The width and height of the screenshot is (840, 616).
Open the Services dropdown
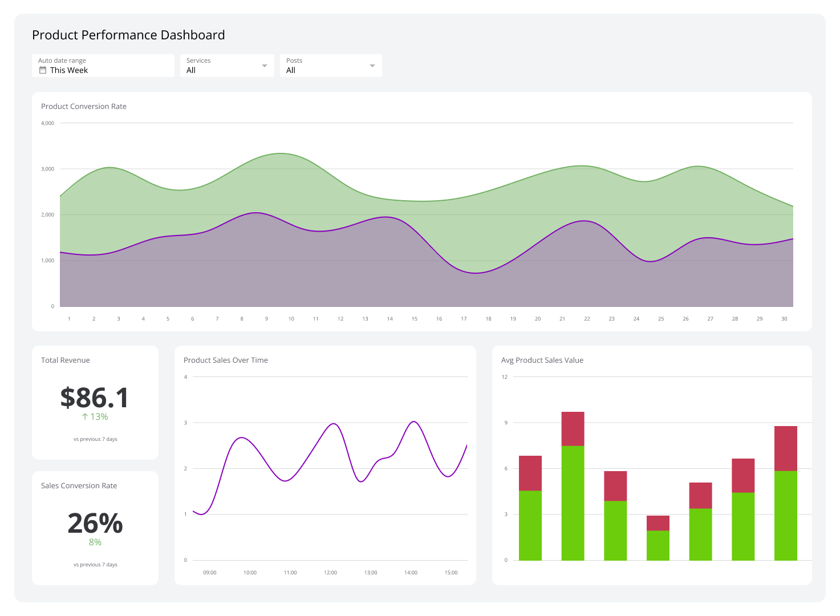point(227,65)
